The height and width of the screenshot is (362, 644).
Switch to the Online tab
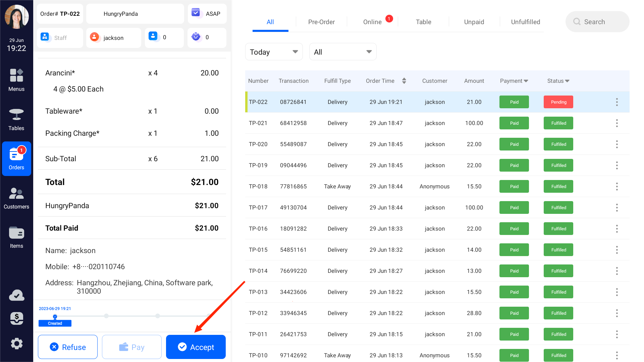pyautogui.click(x=372, y=22)
